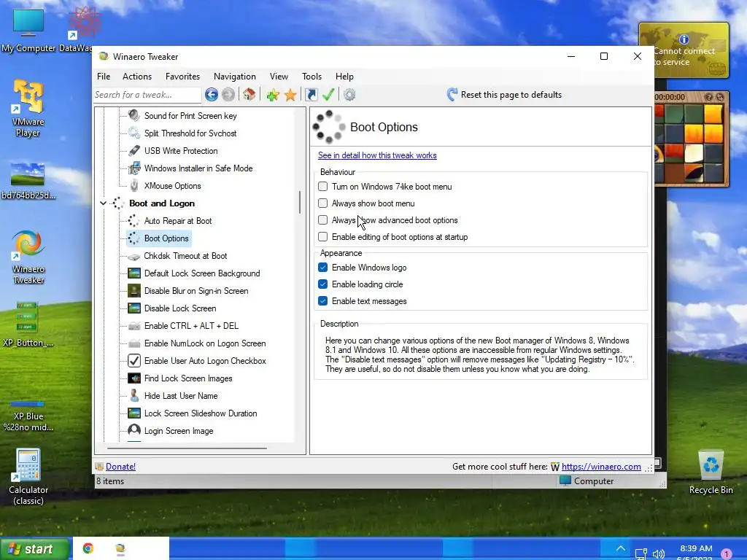Open settings via the toolbar gear icon
The height and width of the screenshot is (560, 747).
click(x=349, y=95)
